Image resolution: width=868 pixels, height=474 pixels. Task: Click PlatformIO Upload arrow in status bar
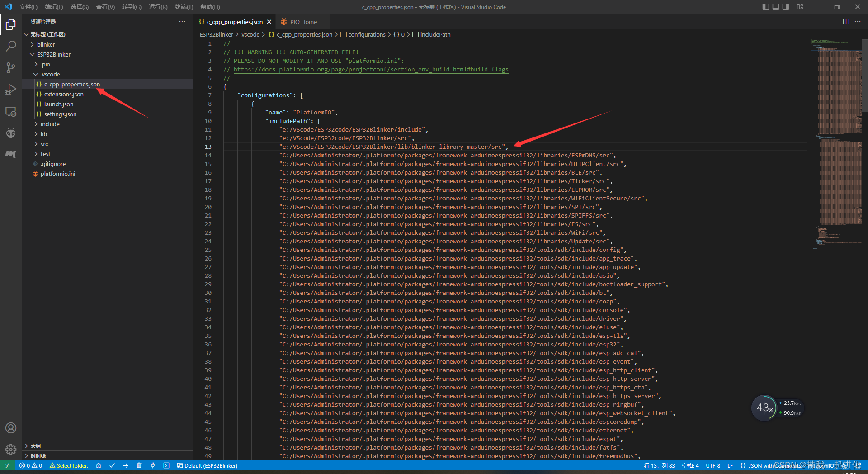(126, 465)
